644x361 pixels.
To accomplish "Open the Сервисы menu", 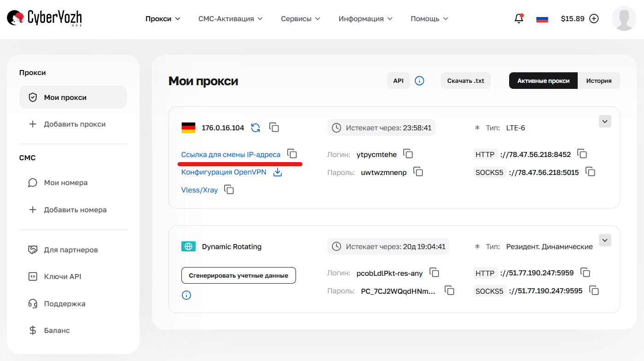I will pyautogui.click(x=300, y=18).
